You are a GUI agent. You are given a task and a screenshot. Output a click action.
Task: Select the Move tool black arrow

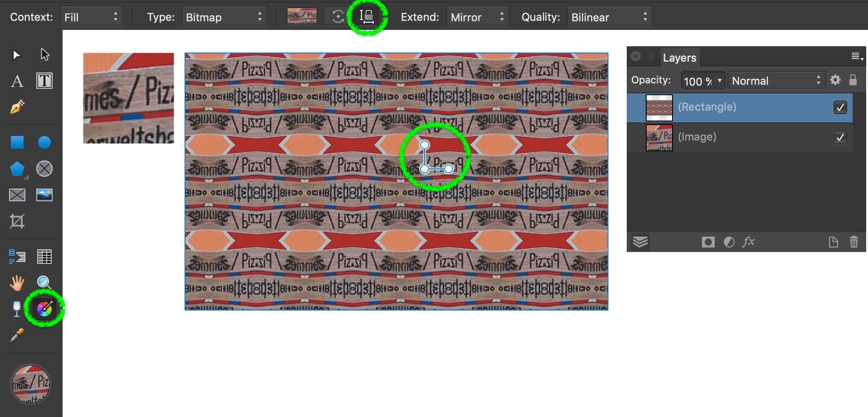[17, 55]
